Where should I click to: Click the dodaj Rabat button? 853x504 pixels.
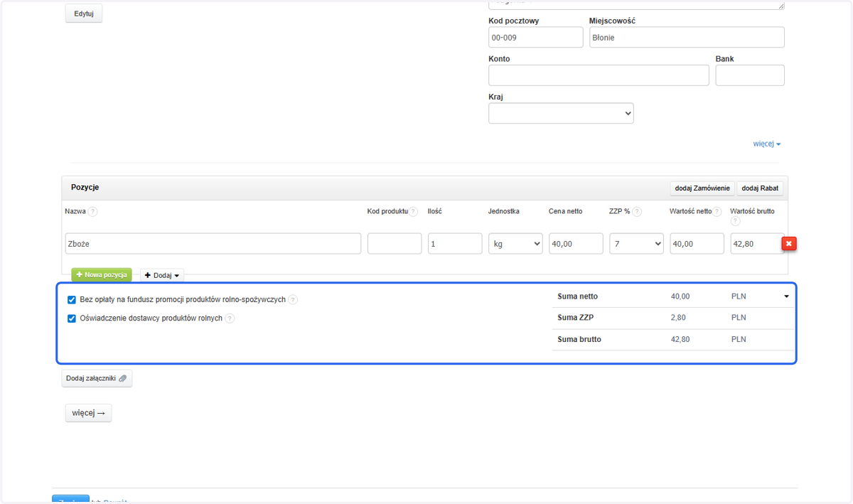pos(760,188)
